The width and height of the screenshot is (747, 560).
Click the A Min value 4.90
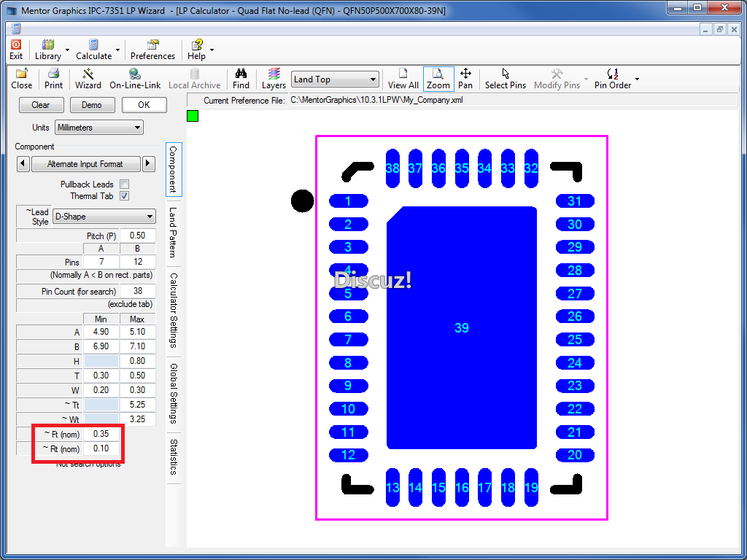point(101,332)
